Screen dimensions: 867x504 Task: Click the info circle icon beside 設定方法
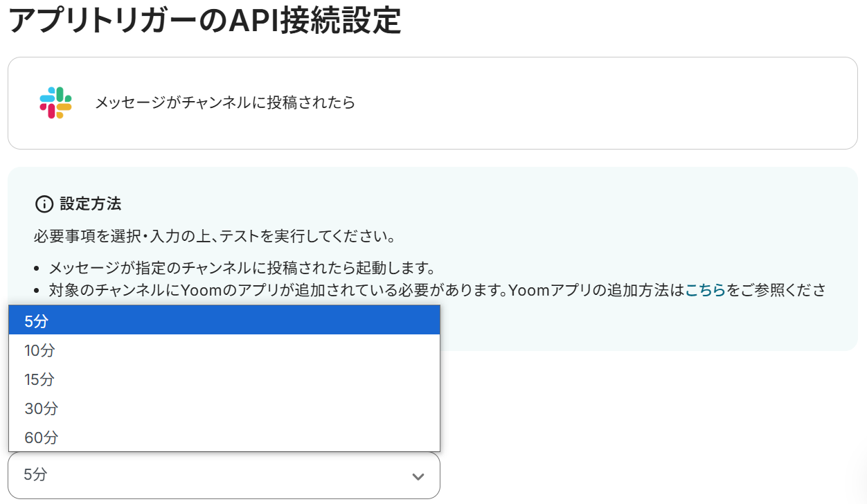pyautogui.click(x=44, y=204)
